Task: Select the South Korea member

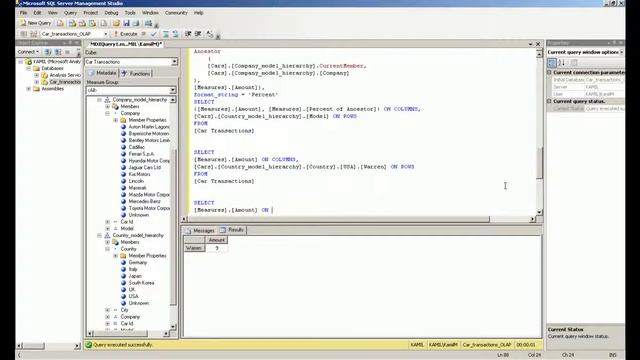Action: tap(141, 283)
